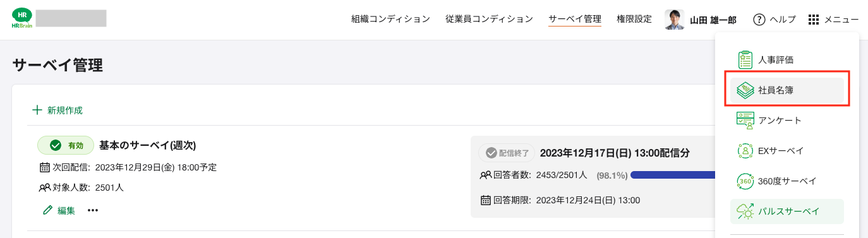This screenshot has width=868, height=238.
Task: Click the 山田 雄一郎 profile avatar
Action: (x=675, y=20)
